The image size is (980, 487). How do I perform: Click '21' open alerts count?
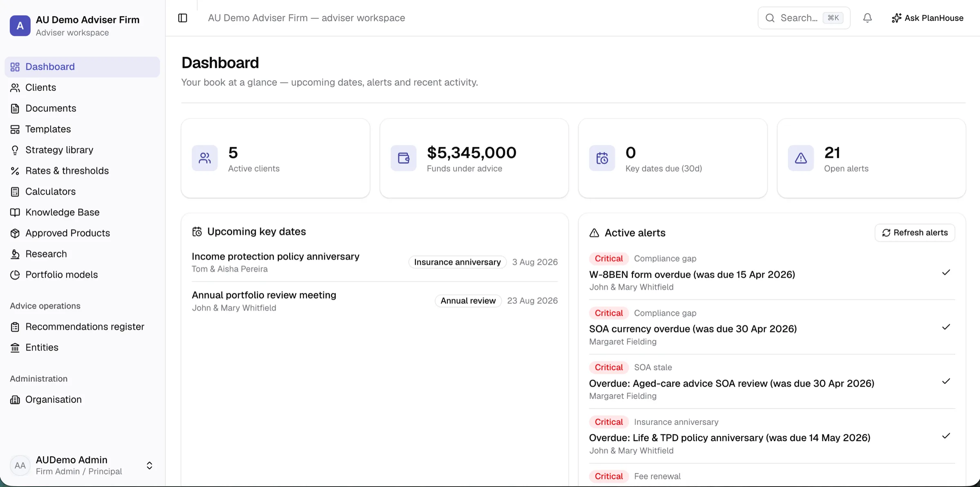pos(832,153)
